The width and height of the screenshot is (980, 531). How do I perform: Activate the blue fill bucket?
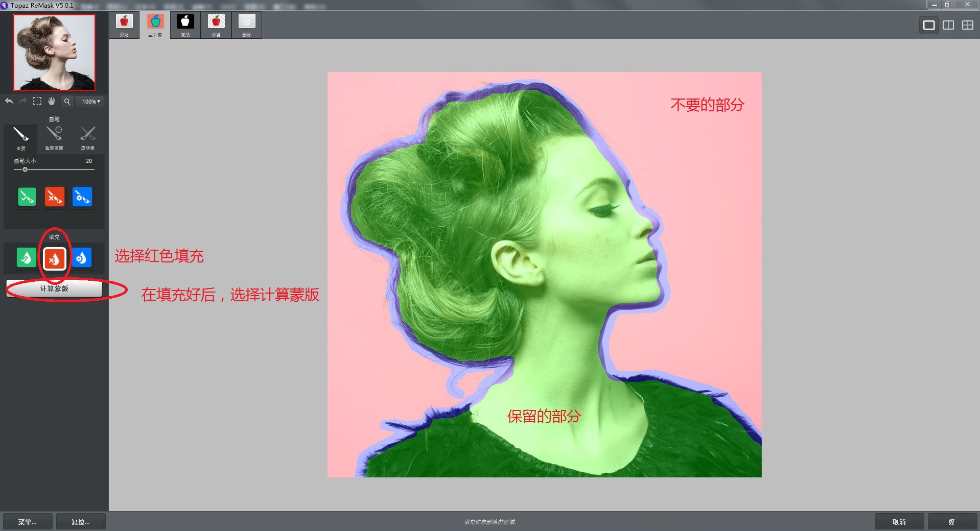(82, 258)
